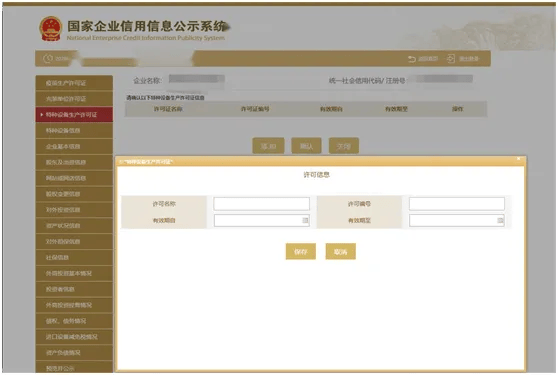Screen dimensions: 558x375
Task: Click the 确认 button behind the dialog
Action: point(306,146)
